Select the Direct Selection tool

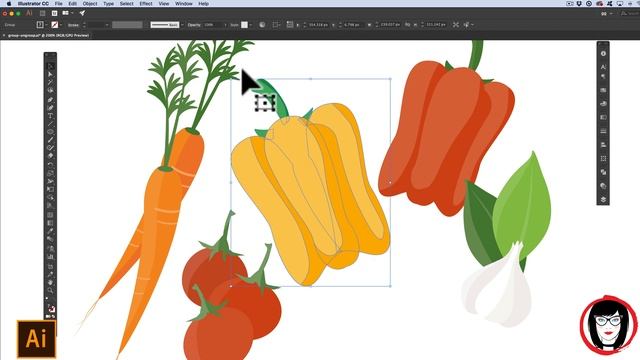(x=50, y=74)
